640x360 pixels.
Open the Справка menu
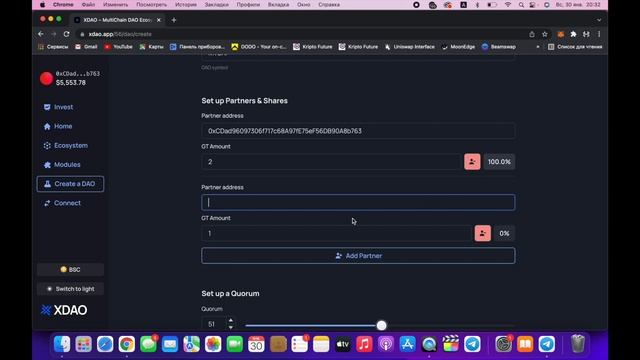(329, 5)
